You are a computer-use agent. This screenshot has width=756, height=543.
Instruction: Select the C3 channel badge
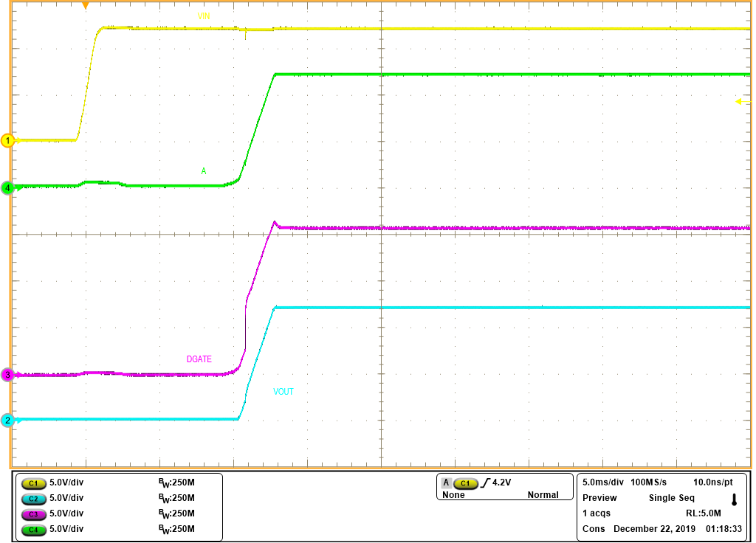point(32,513)
